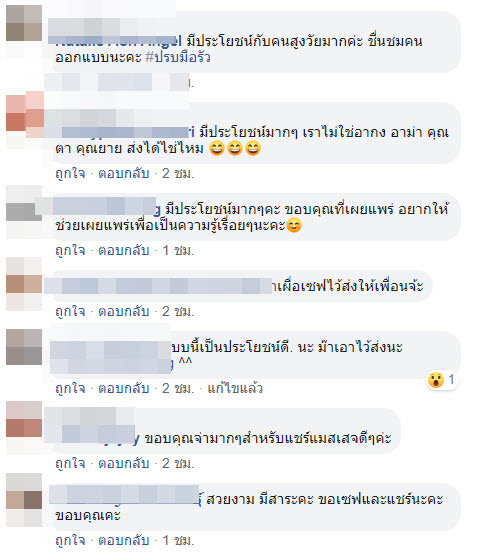Open avatar beside the ขอบคุณจ่ามากๆ comment
Screen dimensions: 491x556
point(24,419)
